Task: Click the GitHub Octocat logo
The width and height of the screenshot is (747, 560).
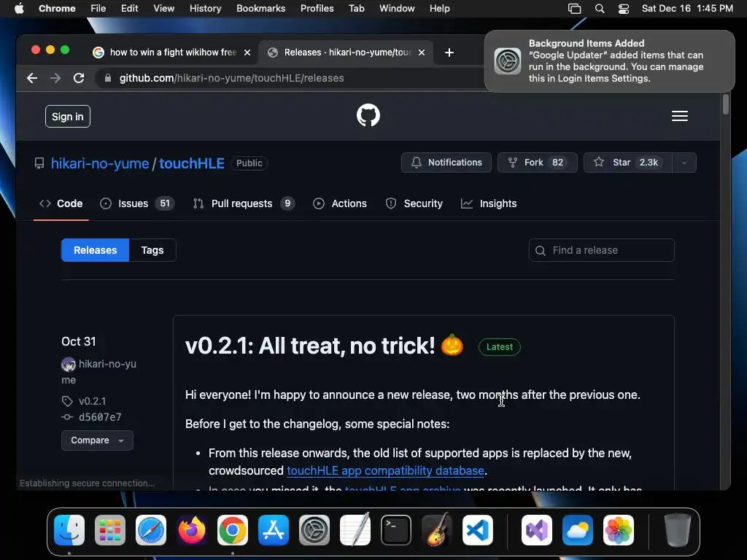Action: pyautogui.click(x=368, y=116)
